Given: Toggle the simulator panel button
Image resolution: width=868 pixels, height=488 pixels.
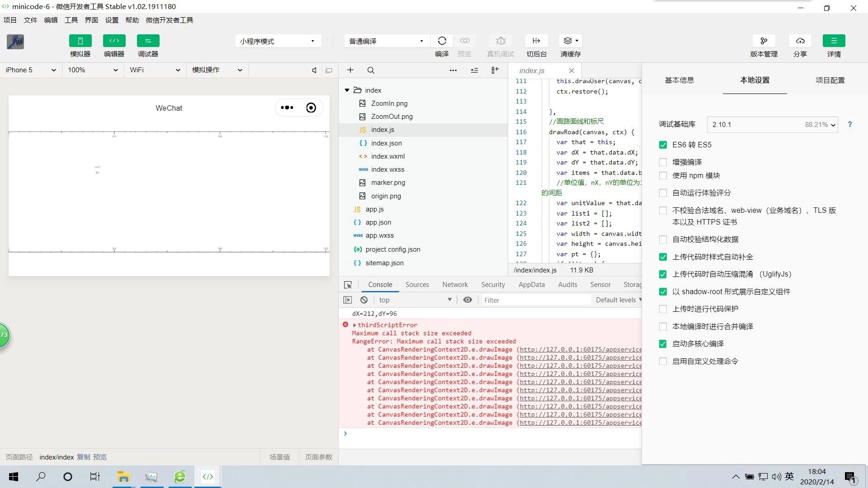Looking at the screenshot, I should [x=80, y=41].
